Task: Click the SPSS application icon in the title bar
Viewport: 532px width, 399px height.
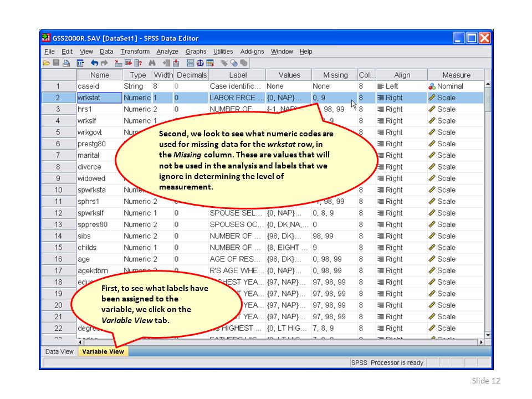Action: tap(46, 38)
